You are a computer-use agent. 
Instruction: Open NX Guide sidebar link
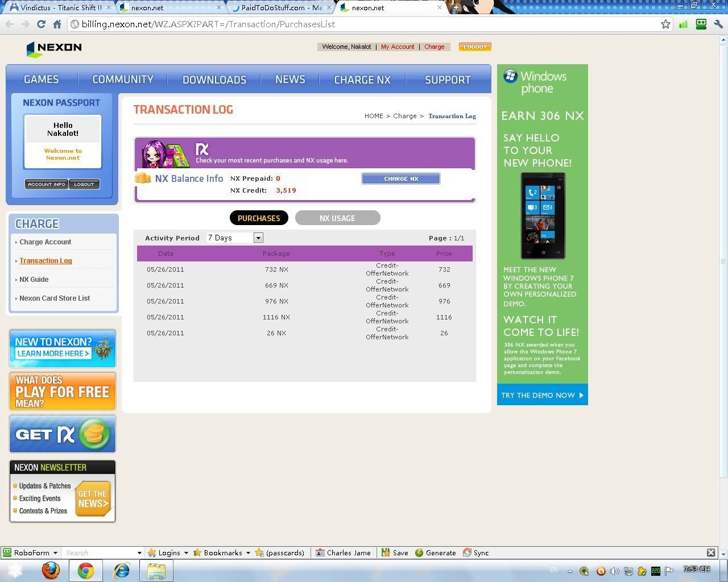(x=34, y=280)
